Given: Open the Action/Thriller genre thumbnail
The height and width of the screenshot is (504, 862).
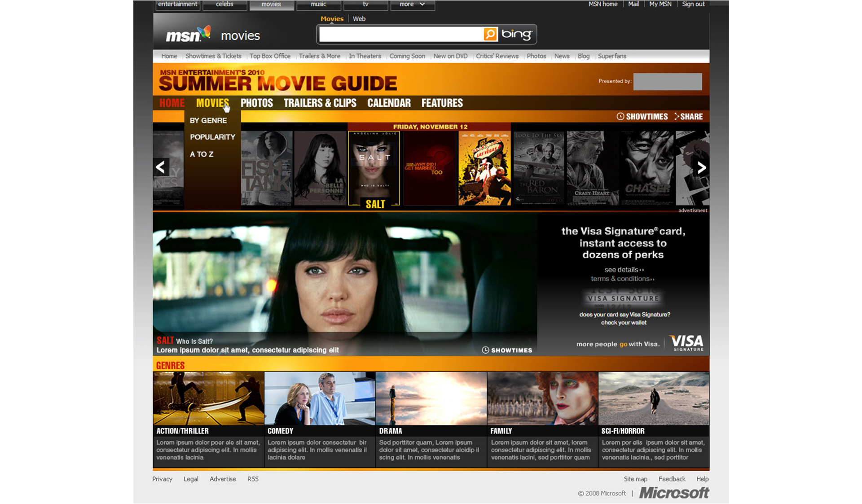Looking at the screenshot, I should coord(208,398).
